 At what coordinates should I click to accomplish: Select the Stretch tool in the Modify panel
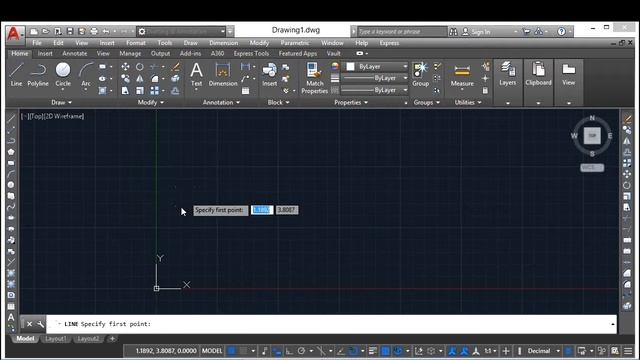point(125,90)
